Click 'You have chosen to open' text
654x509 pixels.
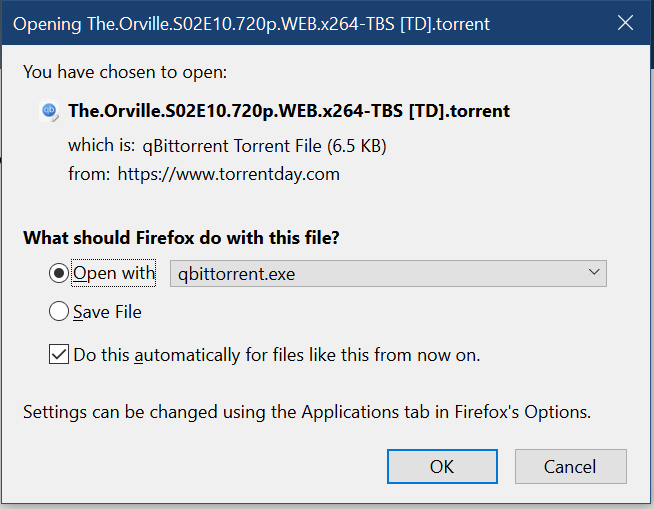click(125, 72)
